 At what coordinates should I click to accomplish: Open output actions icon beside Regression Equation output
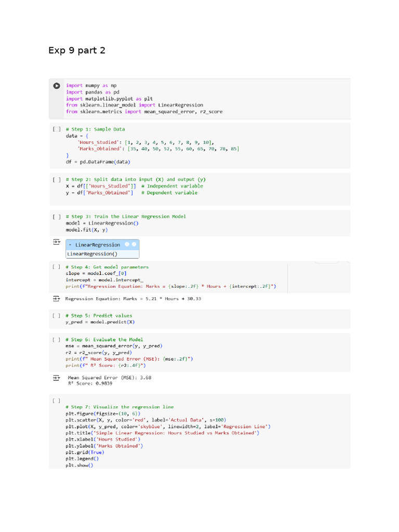pyautogui.click(x=57, y=299)
